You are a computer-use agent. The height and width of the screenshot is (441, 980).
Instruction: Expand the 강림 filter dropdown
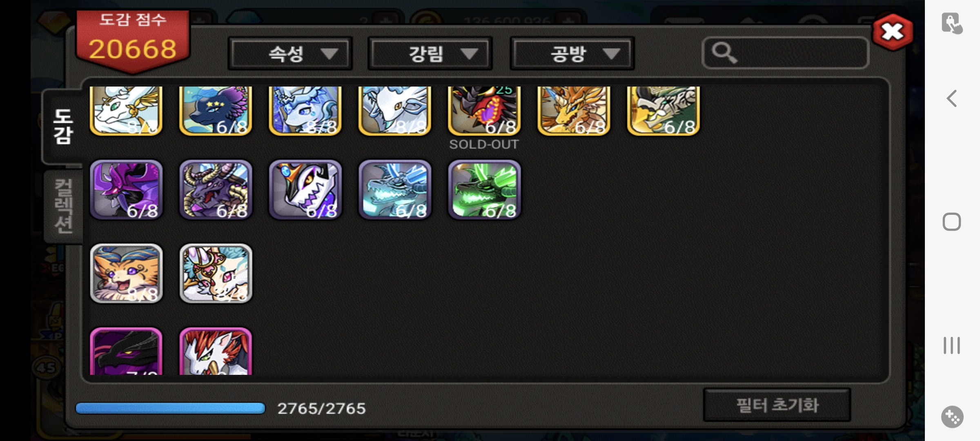tap(430, 53)
